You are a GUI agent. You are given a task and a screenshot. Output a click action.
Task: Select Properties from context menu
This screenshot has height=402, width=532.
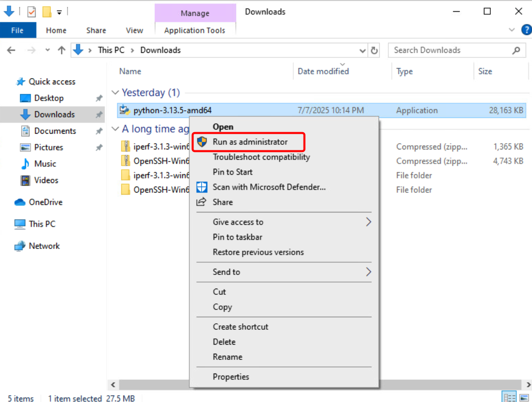pos(231,377)
